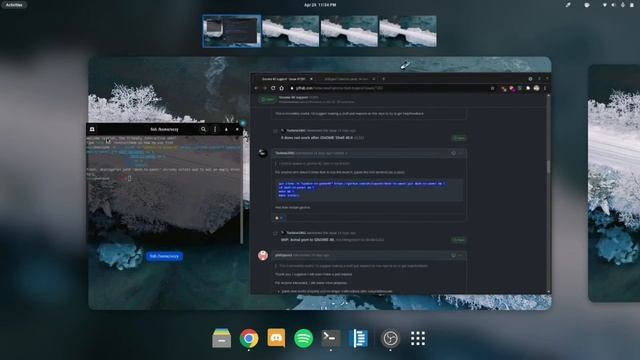
Task: Click the Activities button in top bar
Action: click(x=14, y=5)
